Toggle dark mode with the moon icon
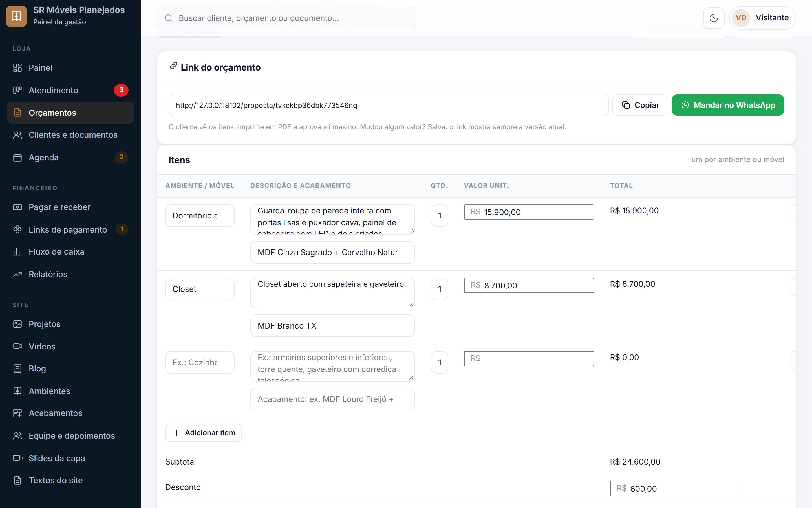 point(714,18)
